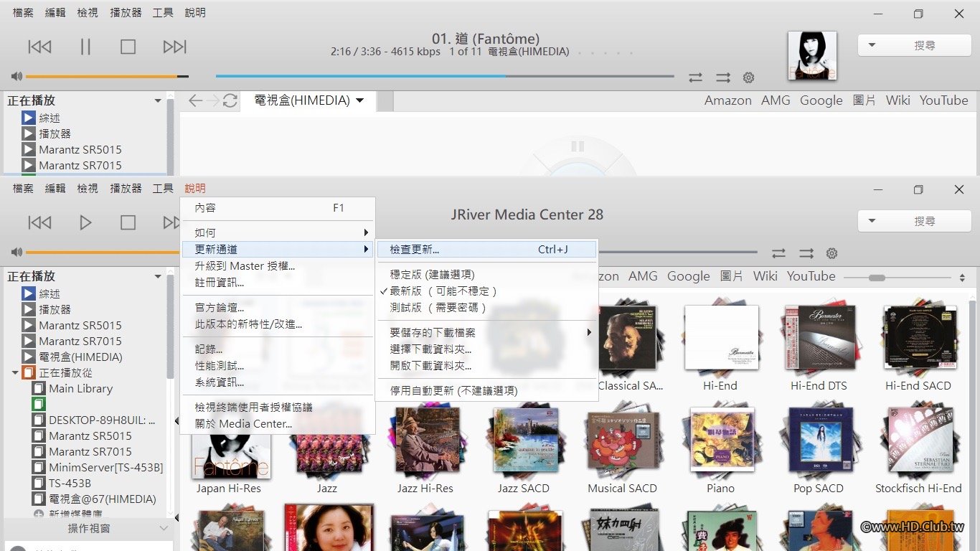Open search dropdown arrow in top window
Image resolution: width=980 pixels, height=551 pixels.
(872, 45)
